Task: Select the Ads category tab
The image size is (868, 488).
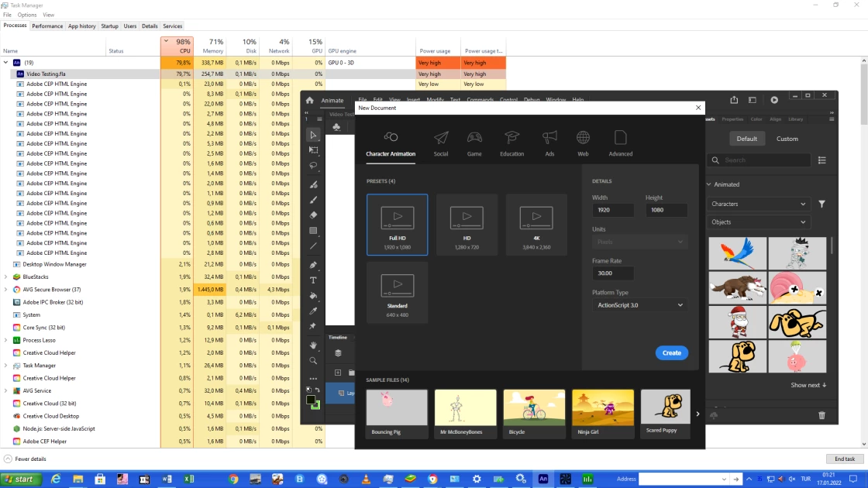Action: [549, 144]
